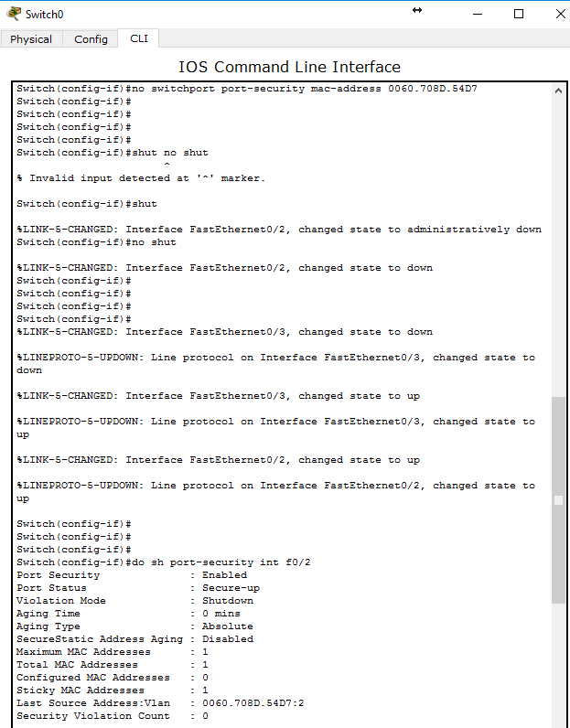Maximize the Switch0 window
The height and width of the screenshot is (728, 570).
519,14
